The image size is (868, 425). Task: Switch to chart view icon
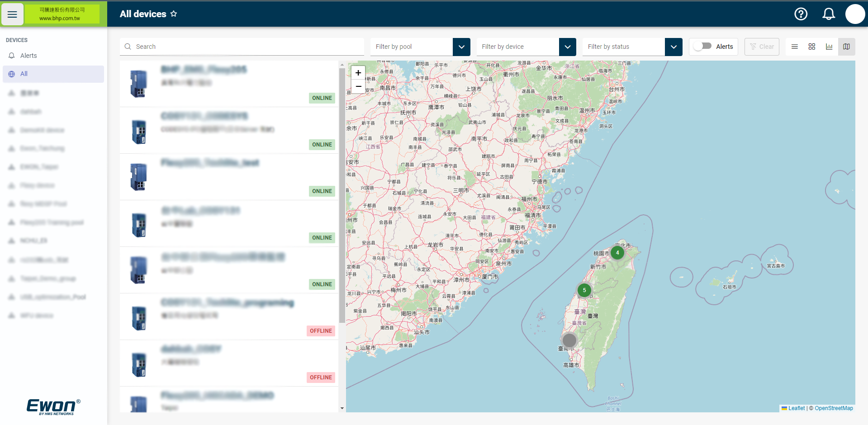(829, 47)
